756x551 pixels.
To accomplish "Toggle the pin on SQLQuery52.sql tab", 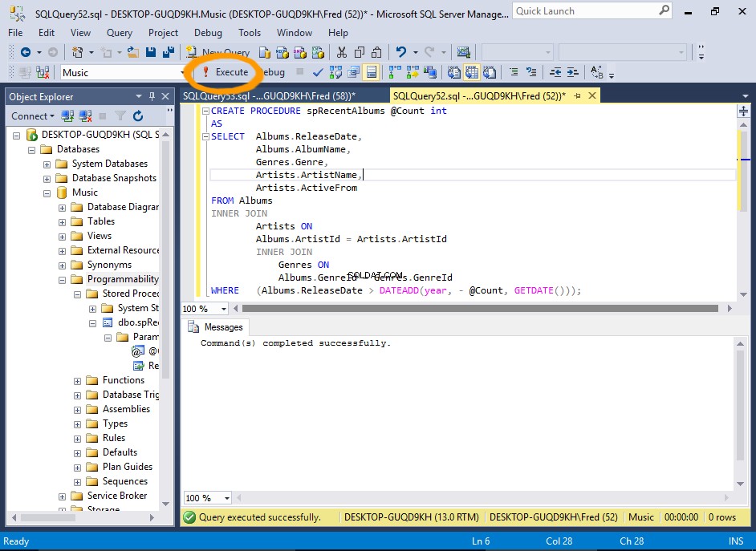I will [x=577, y=96].
